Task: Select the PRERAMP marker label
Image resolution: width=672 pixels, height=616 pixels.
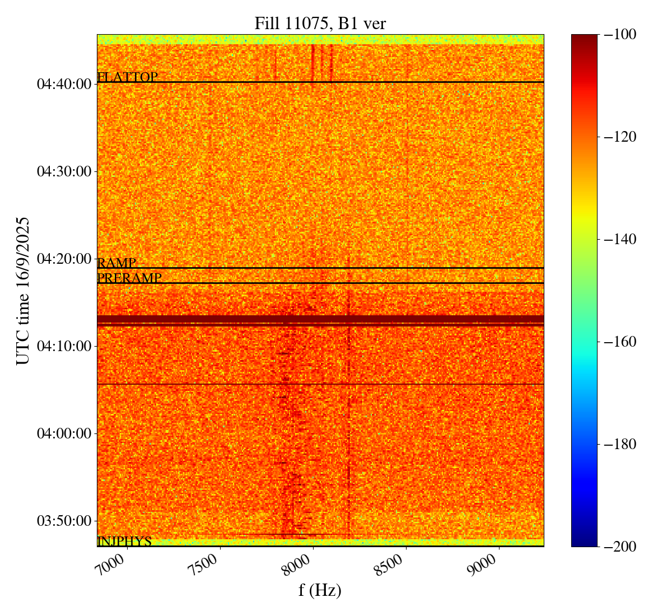Action: [129, 278]
